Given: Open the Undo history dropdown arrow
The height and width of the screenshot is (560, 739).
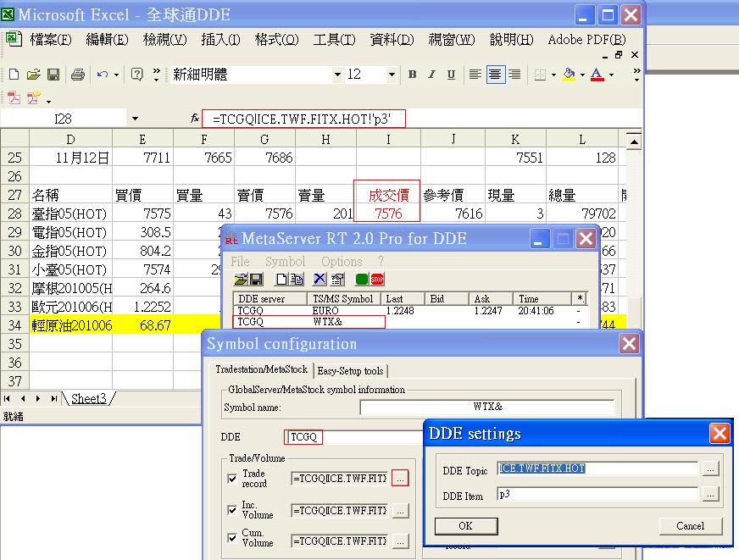Looking at the screenshot, I should pyautogui.click(x=116, y=75).
